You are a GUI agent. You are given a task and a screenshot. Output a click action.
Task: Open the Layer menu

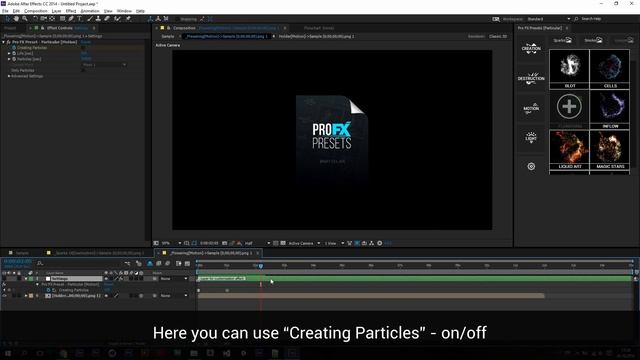pyautogui.click(x=57, y=11)
